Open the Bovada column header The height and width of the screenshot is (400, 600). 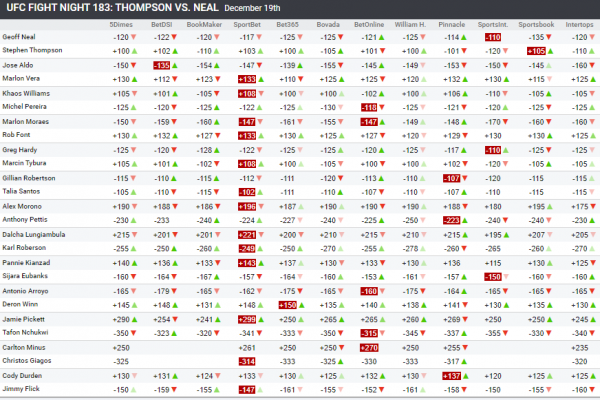(x=328, y=24)
